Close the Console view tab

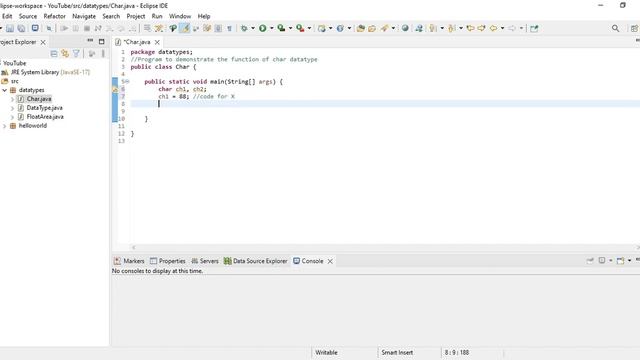click(x=330, y=261)
